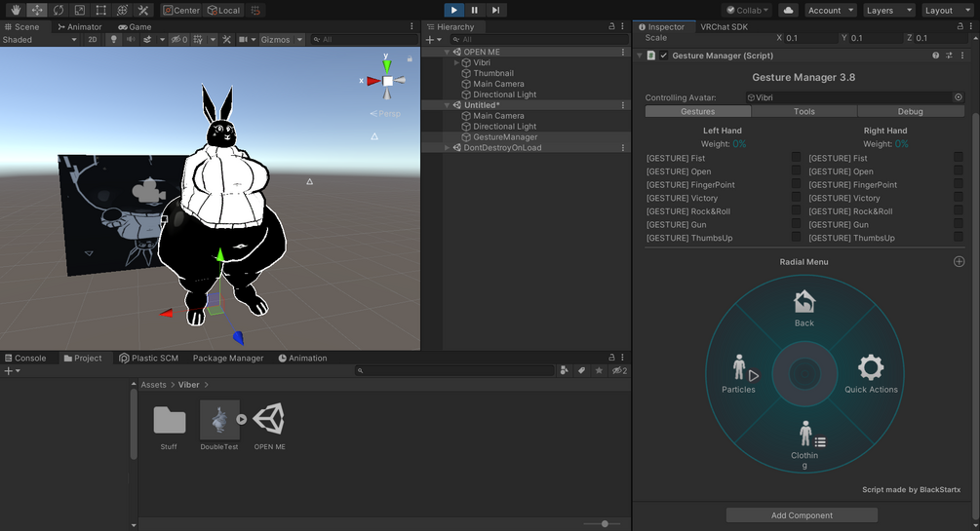The image size is (980, 531).
Task: Click search by label icon in Project
Action: (582, 370)
